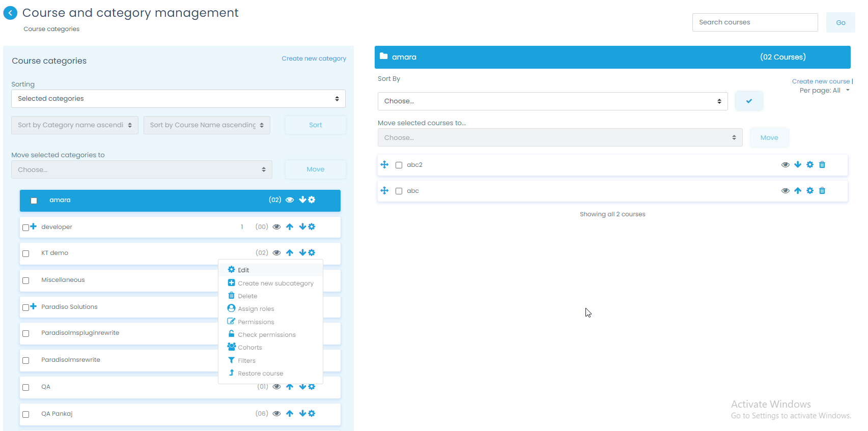This screenshot has width=868, height=431.
Task: Delete the abc2 course with trash icon
Action: click(x=822, y=165)
